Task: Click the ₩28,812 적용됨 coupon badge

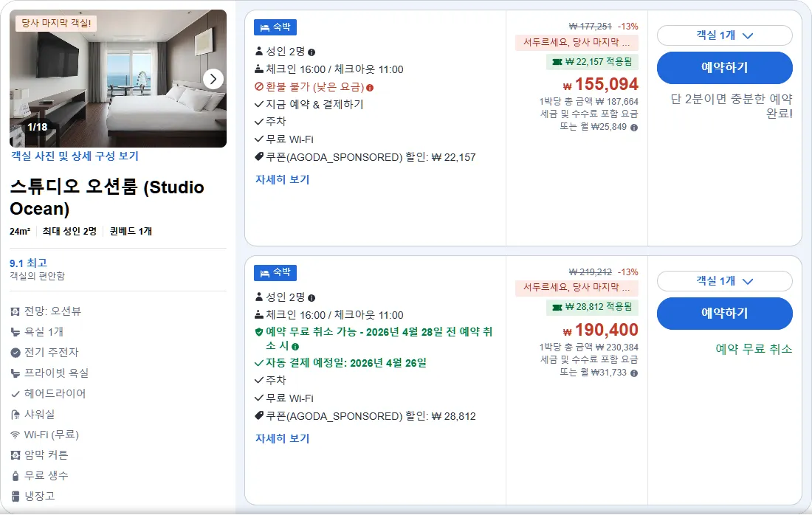Action: tap(593, 307)
